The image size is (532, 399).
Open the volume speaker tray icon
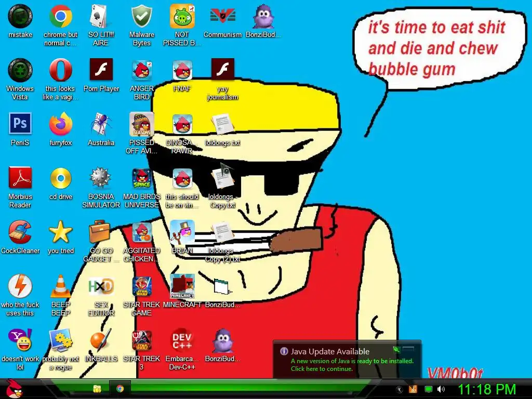441,389
